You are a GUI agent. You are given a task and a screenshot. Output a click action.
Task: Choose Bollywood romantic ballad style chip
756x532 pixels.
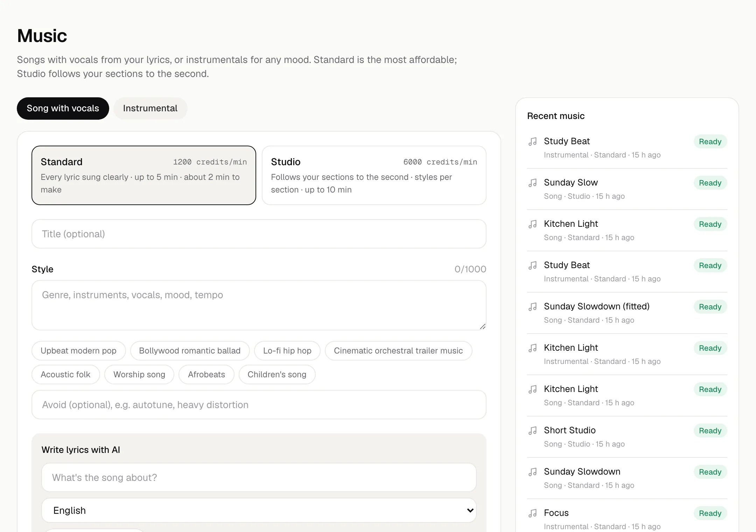click(190, 351)
